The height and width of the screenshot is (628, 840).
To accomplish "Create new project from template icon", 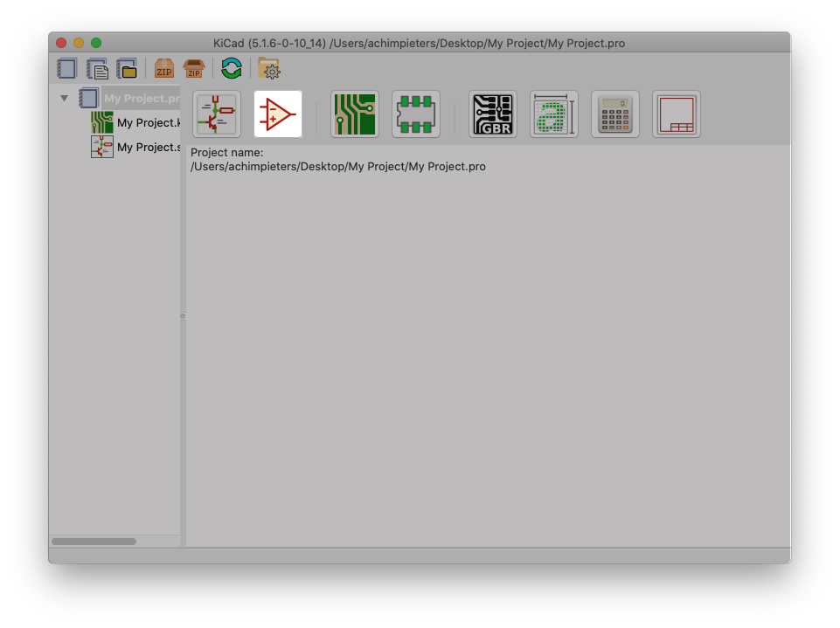I will [x=98, y=69].
